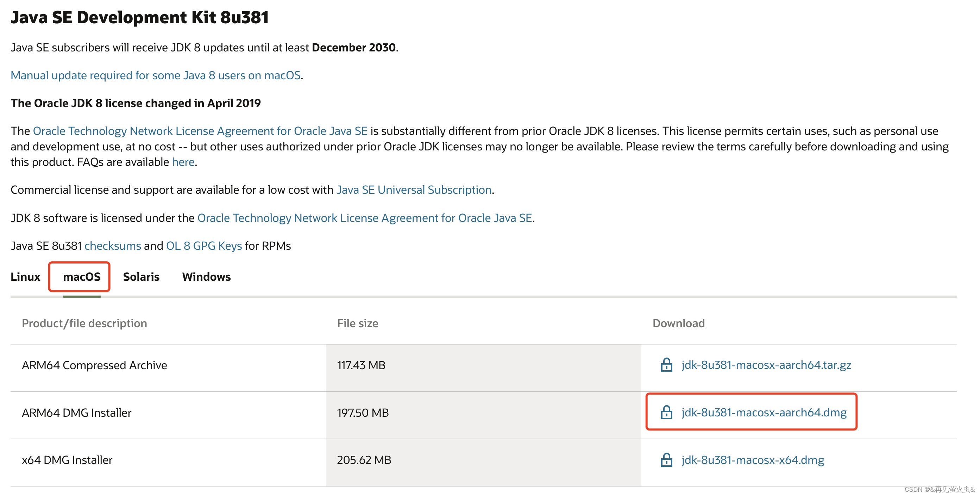Click lock icon beside jdk-8u381-macosx-aarch64.dmg

pyautogui.click(x=666, y=412)
